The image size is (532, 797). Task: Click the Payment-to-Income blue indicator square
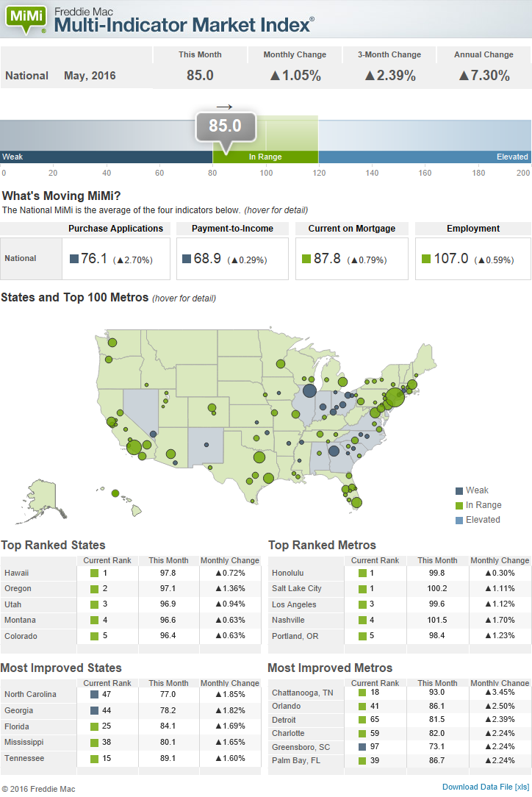pos(187,259)
